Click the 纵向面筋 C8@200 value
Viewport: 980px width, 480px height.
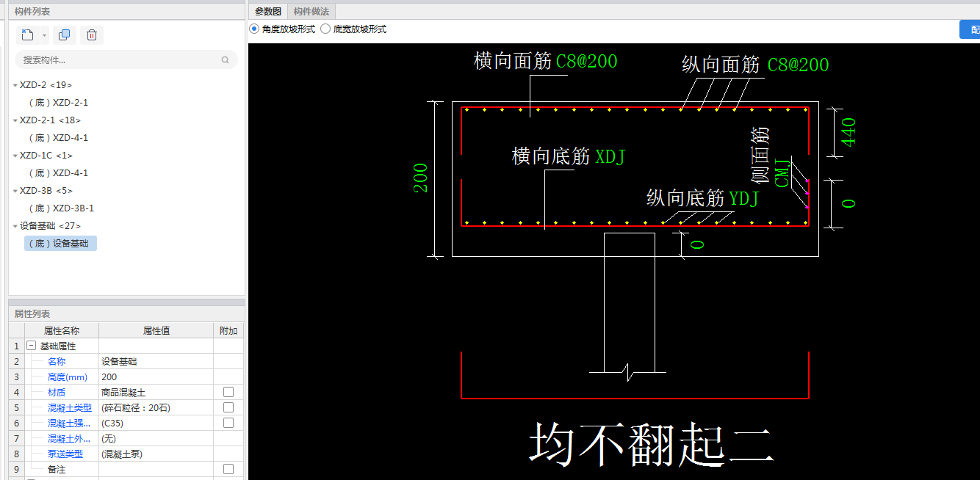tap(798, 65)
